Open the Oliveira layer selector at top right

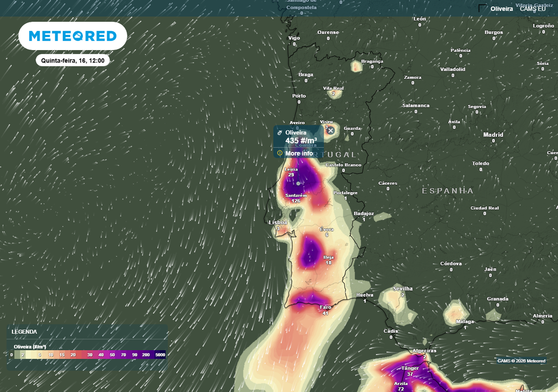pos(502,9)
